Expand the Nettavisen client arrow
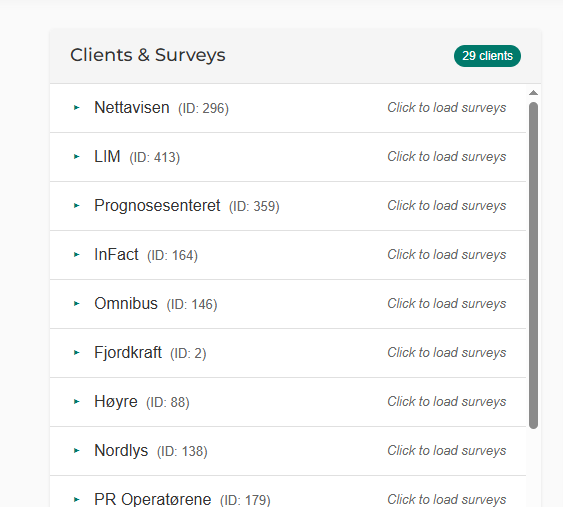Screen dimensions: 563x507 point(76,107)
